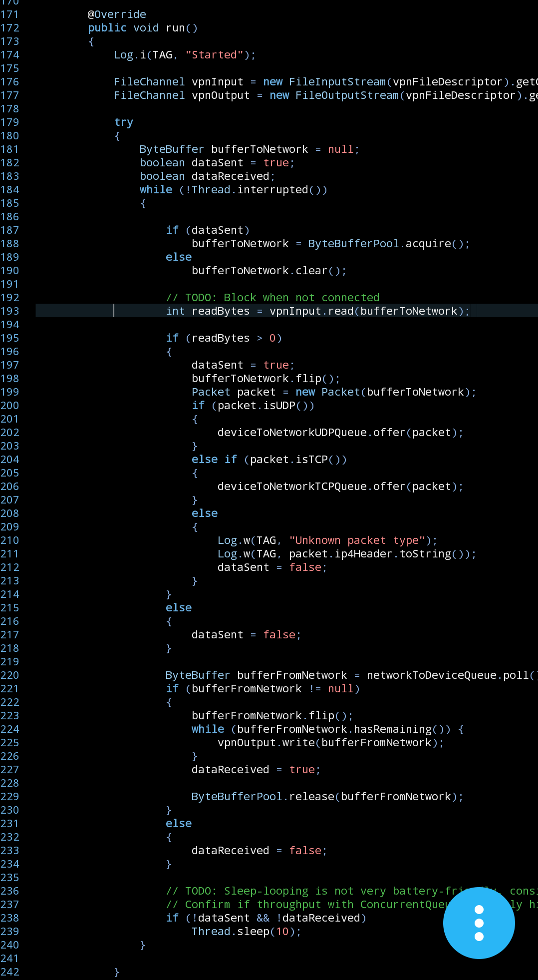538x980 pixels.
Task: Click the while (!Thread.interrupted()) line
Action: (233, 190)
